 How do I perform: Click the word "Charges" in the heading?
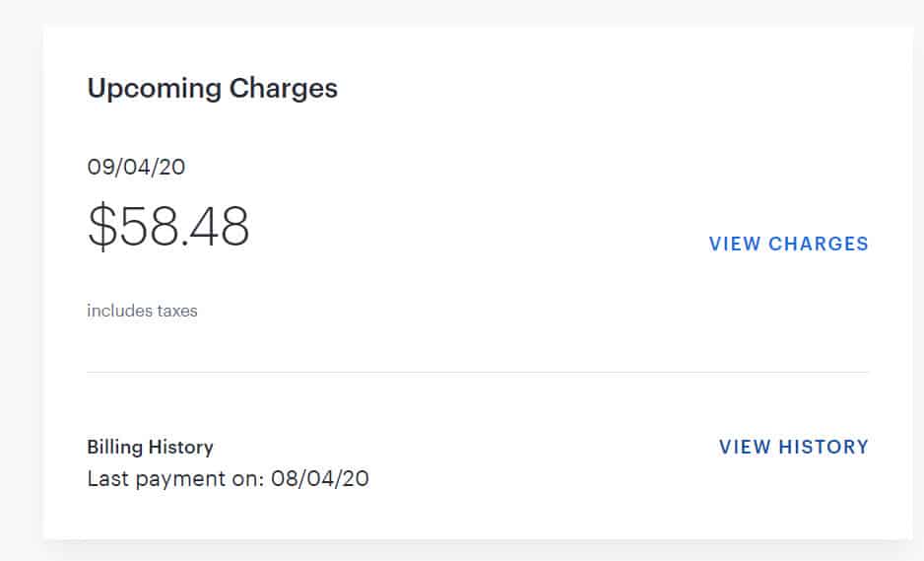284,89
